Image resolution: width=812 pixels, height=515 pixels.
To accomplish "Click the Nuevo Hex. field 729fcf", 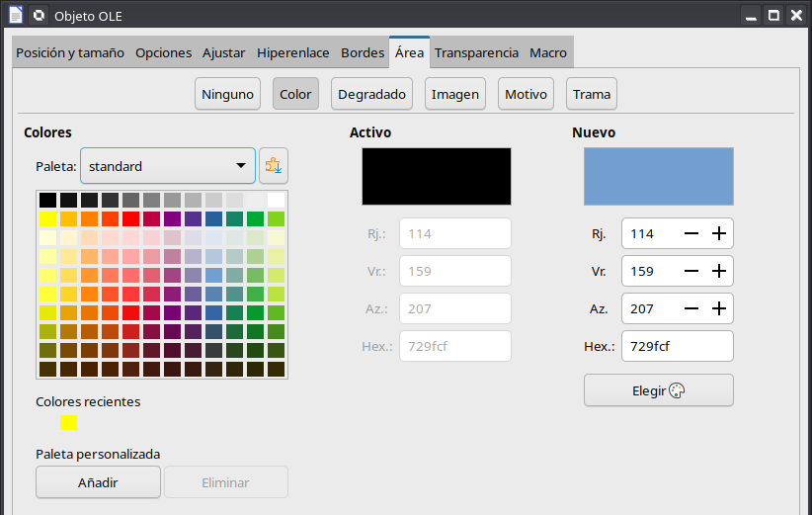I will coord(678,346).
